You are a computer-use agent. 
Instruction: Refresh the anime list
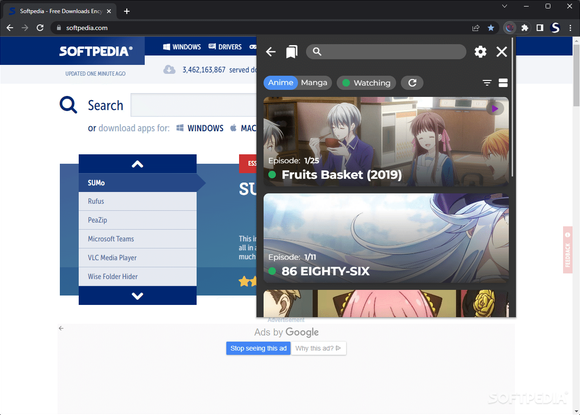[412, 83]
